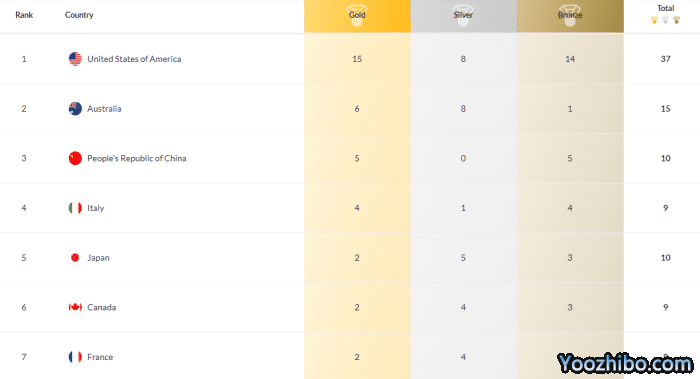The image size is (700, 379).
Task: Click the France flag icon
Action: point(75,357)
